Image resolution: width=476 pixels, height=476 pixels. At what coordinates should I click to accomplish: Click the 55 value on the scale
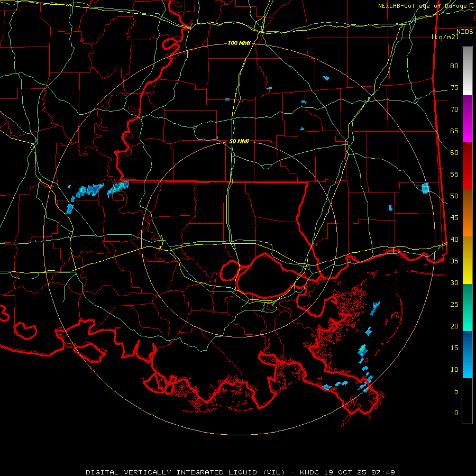(454, 174)
